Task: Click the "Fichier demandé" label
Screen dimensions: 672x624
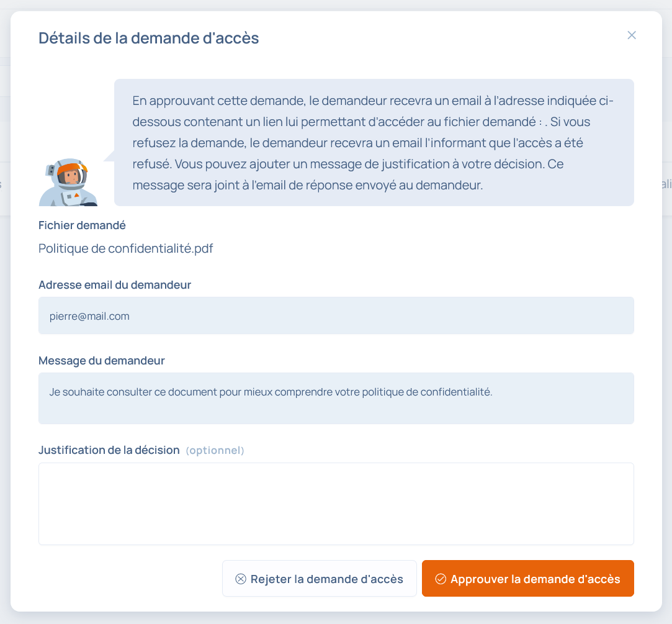Action: click(x=82, y=225)
